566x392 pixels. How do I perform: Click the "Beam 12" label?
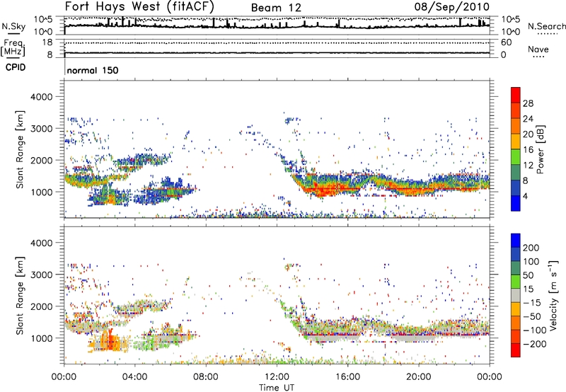pos(276,8)
